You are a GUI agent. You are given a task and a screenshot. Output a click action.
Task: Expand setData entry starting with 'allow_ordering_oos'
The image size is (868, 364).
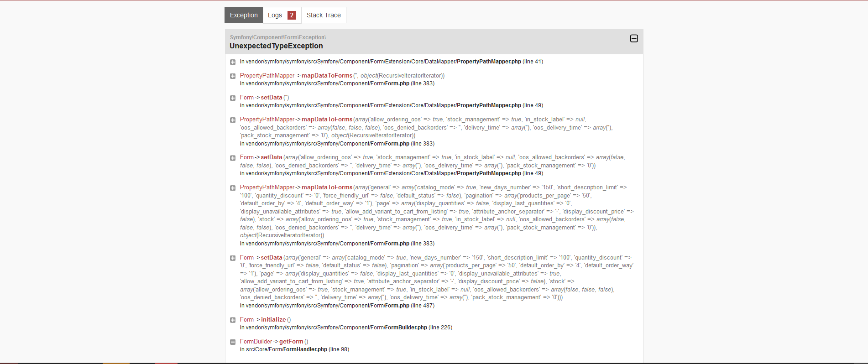(233, 158)
